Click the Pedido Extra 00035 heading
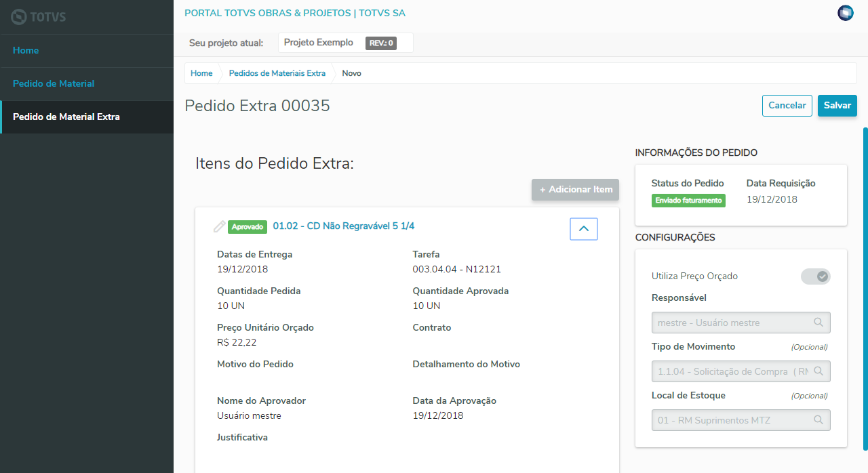 point(258,106)
